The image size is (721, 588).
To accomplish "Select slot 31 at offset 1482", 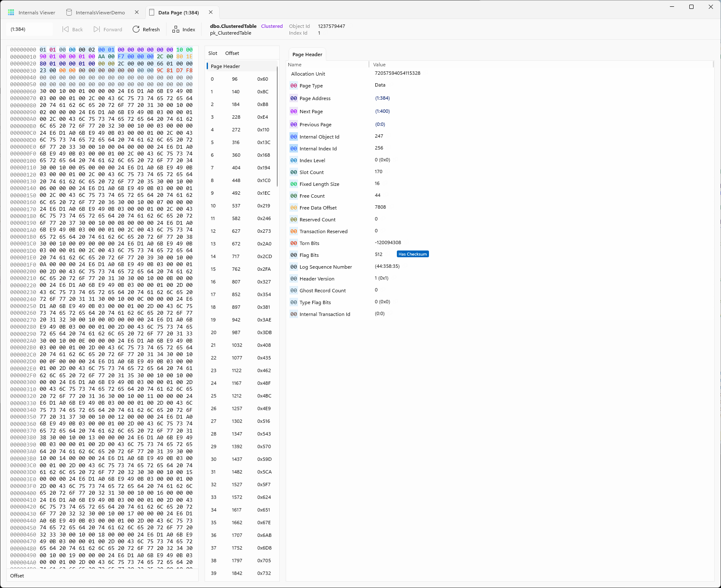I will point(241,472).
